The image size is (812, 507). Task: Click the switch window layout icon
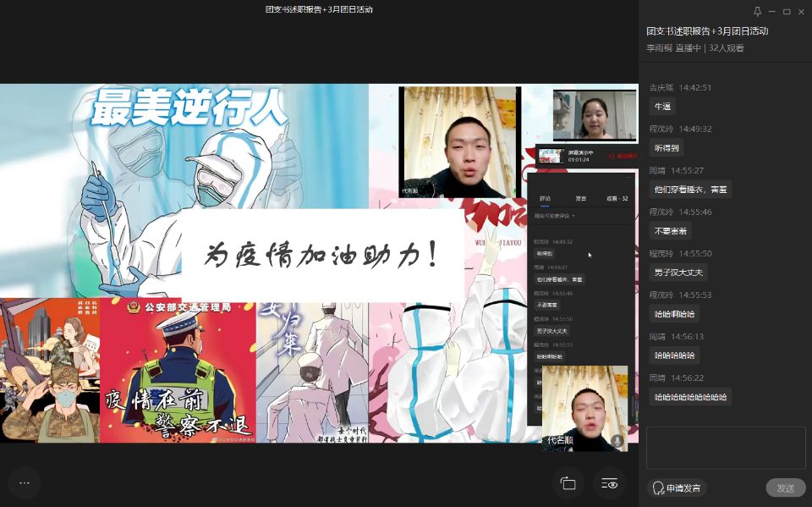(x=568, y=483)
